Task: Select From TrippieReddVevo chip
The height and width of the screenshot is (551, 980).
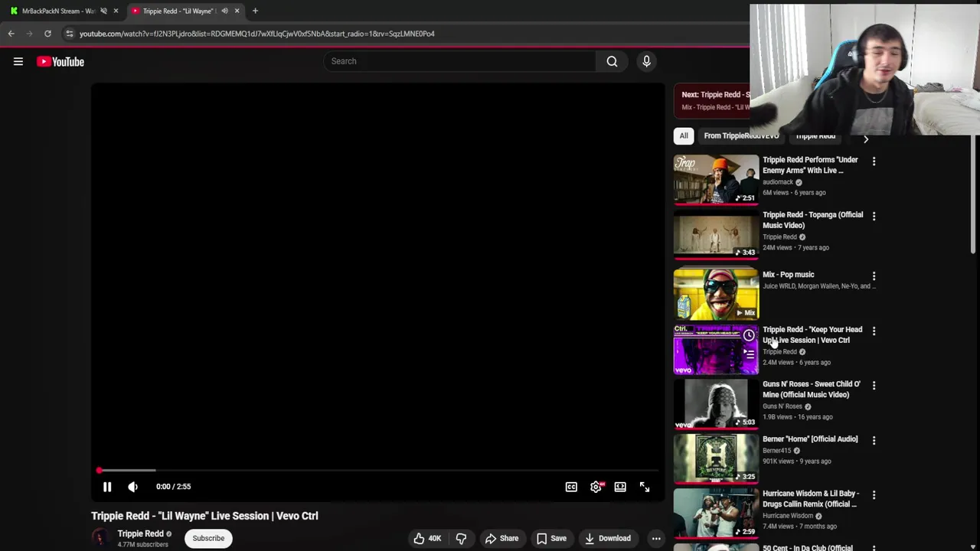Action: (x=741, y=136)
